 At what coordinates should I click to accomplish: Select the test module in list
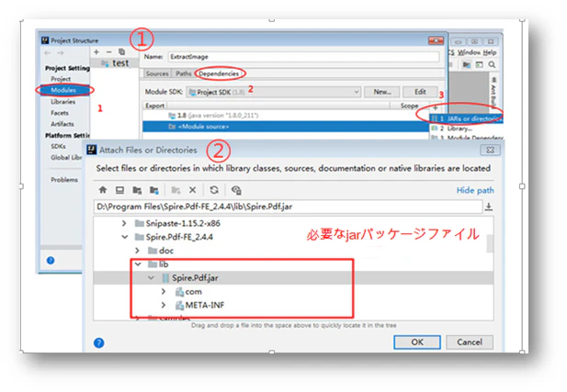[x=115, y=63]
